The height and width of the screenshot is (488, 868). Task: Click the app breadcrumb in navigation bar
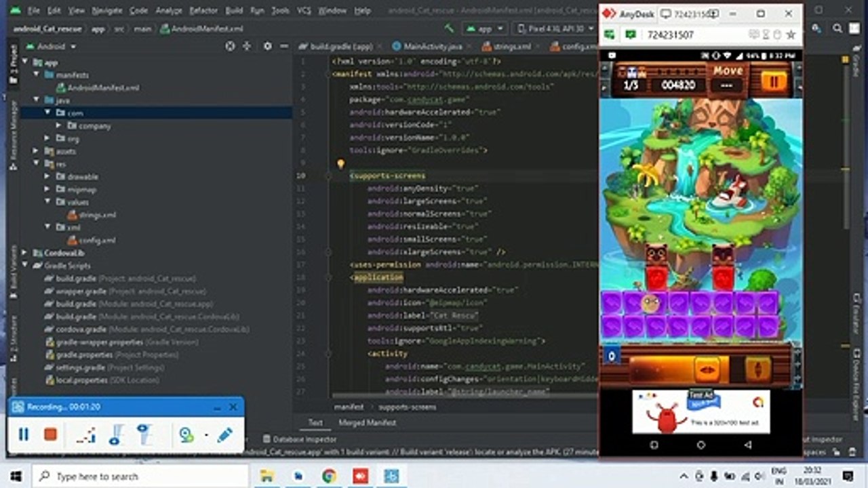click(x=98, y=28)
